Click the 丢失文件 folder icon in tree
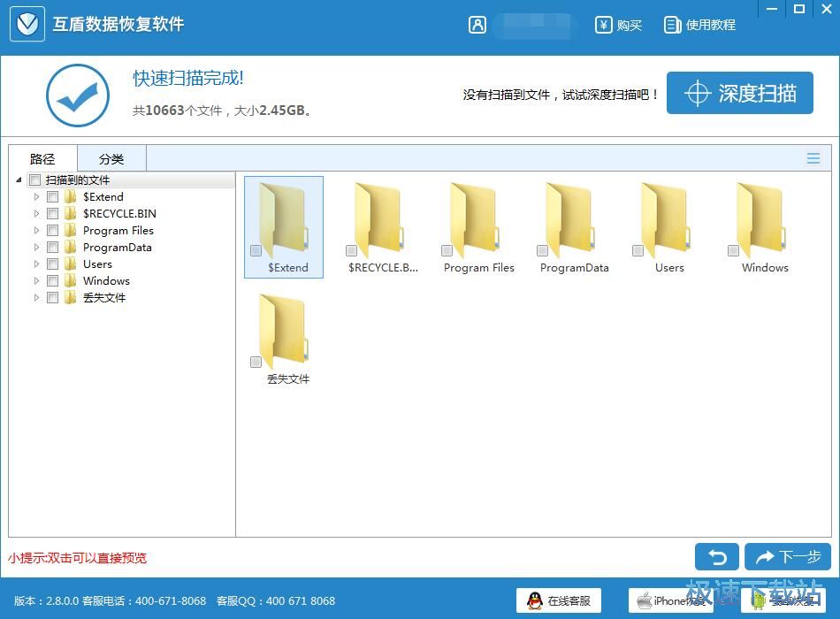The width and height of the screenshot is (840, 619). pos(70,297)
